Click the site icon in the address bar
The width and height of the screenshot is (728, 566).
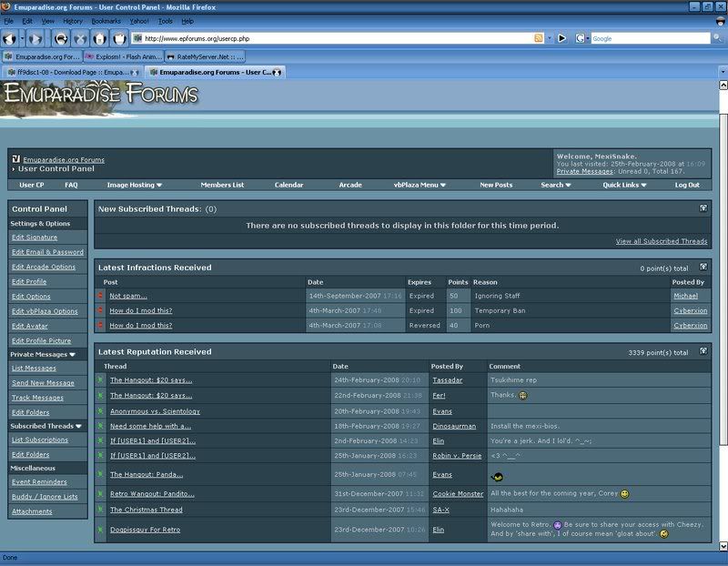(137, 38)
